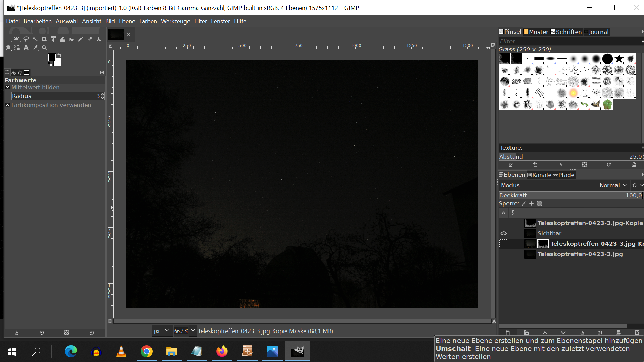Reset colors to default black and white
644x362 pixels.
tap(50, 64)
